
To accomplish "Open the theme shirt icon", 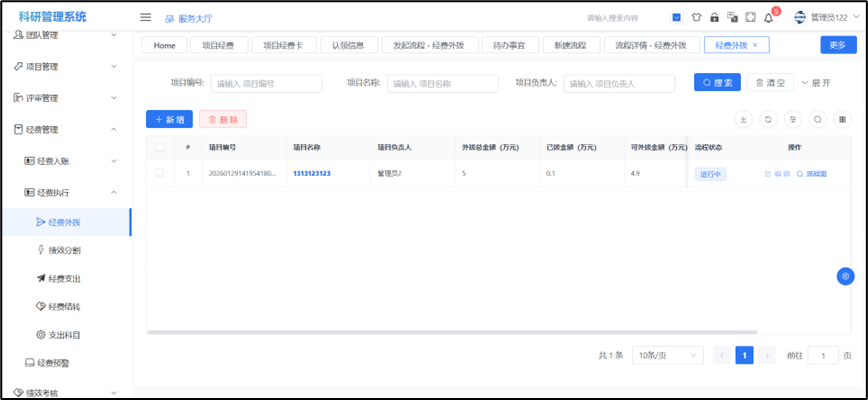I will [x=696, y=18].
